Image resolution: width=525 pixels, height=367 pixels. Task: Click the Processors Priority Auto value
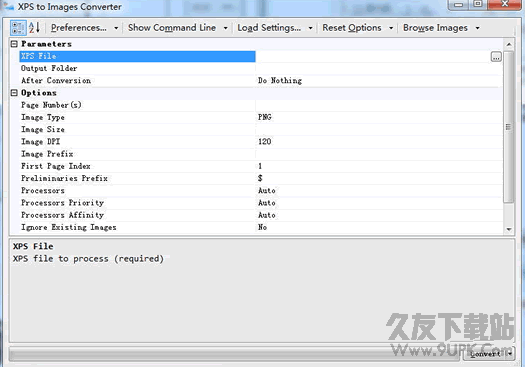pyautogui.click(x=267, y=203)
